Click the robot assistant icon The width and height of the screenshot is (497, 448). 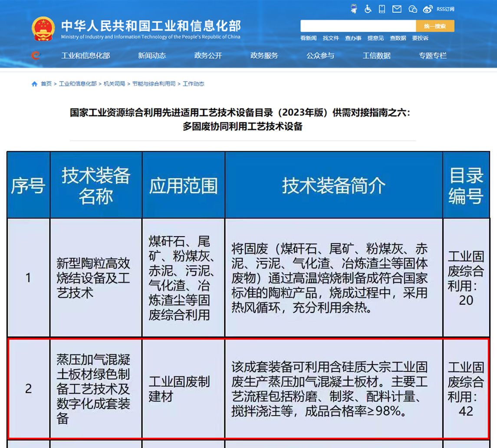[x=354, y=9]
